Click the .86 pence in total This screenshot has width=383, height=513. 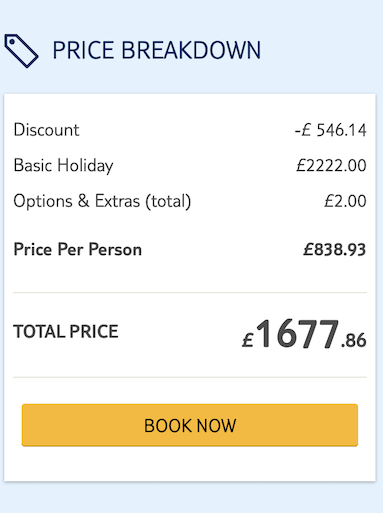tap(354, 340)
